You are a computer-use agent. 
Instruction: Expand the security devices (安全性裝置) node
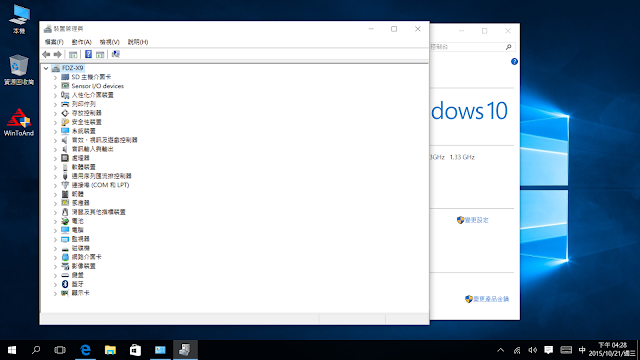tap(55, 122)
